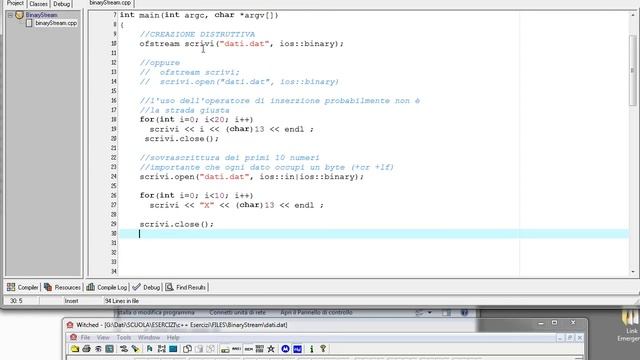Open the Resources bottom tab

(62, 287)
